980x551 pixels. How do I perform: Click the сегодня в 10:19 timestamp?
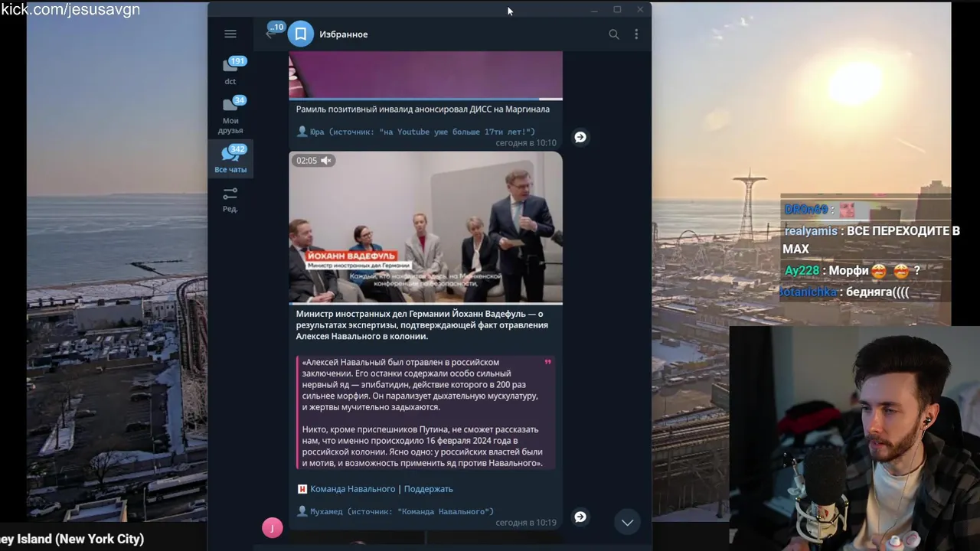pos(526,523)
